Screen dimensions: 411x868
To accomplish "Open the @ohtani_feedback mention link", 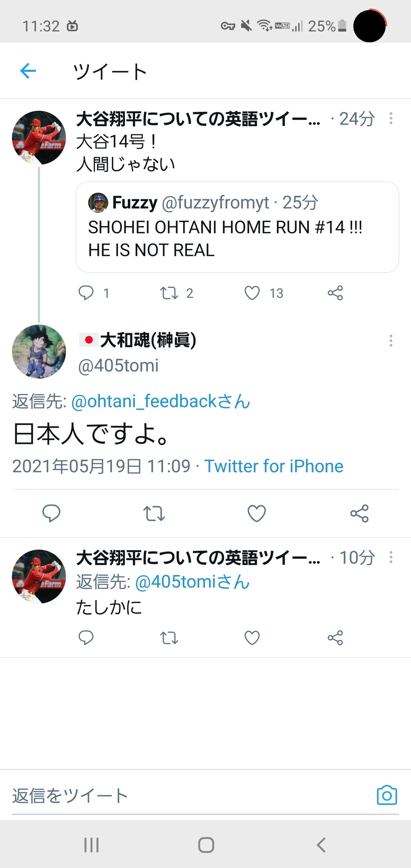I will point(161,401).
